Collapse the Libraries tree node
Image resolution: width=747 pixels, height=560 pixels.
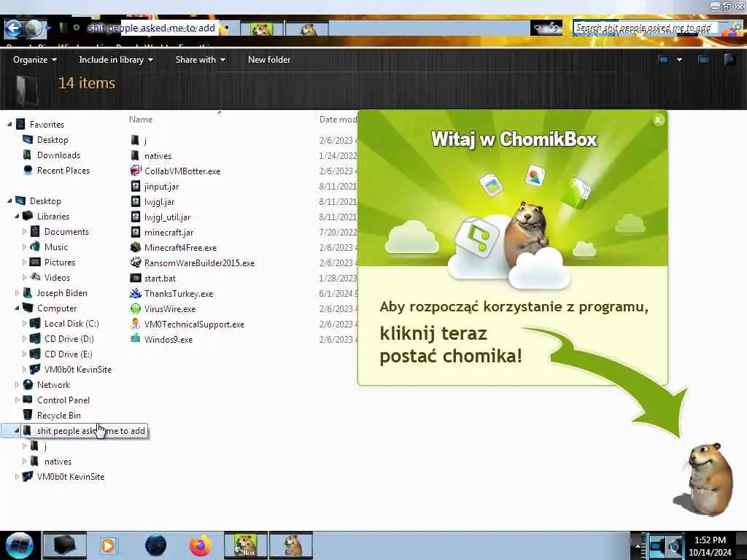(18, 216)
